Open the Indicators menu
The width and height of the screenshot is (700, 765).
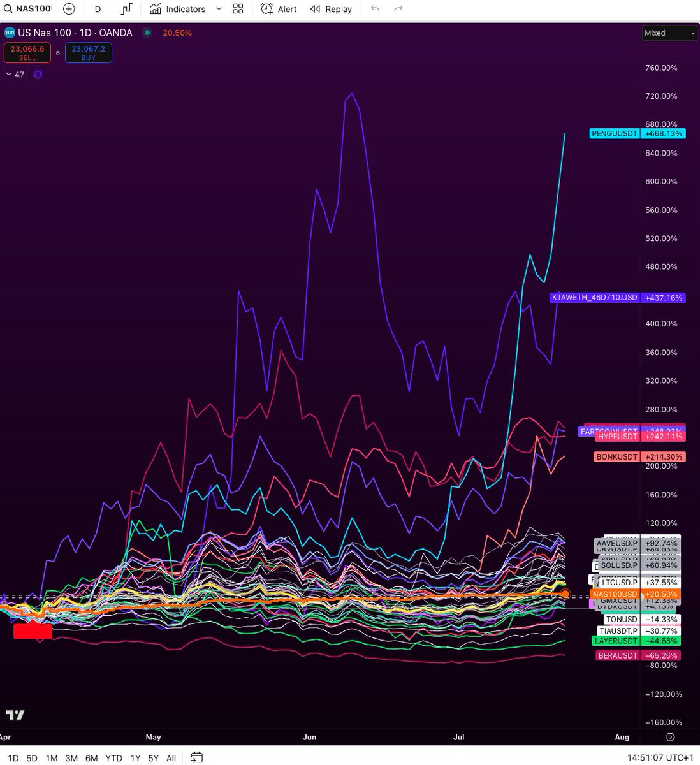[178, 9]
